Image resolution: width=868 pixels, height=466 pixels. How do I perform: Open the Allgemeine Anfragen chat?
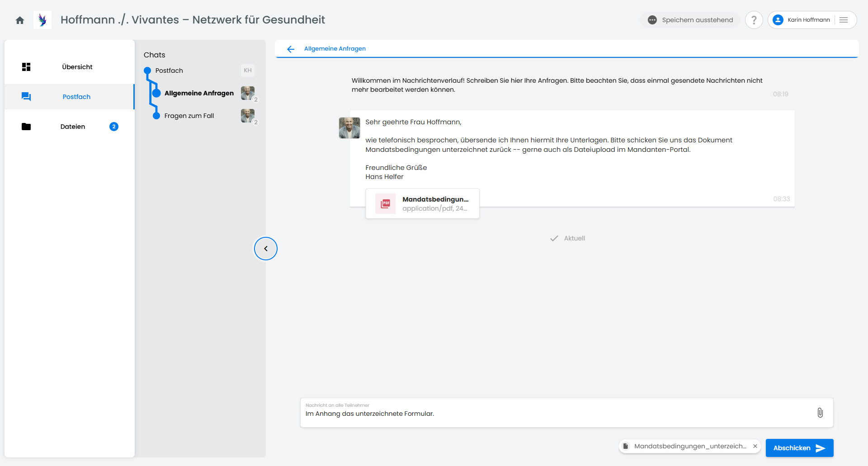coord(199,93)
